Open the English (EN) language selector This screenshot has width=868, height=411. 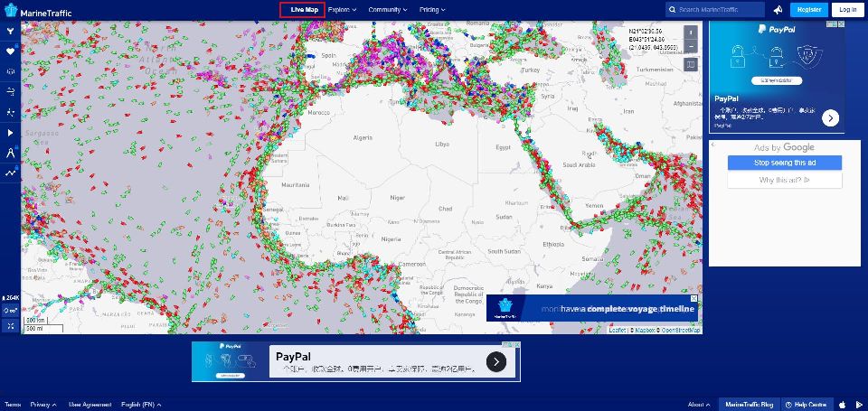140,404
